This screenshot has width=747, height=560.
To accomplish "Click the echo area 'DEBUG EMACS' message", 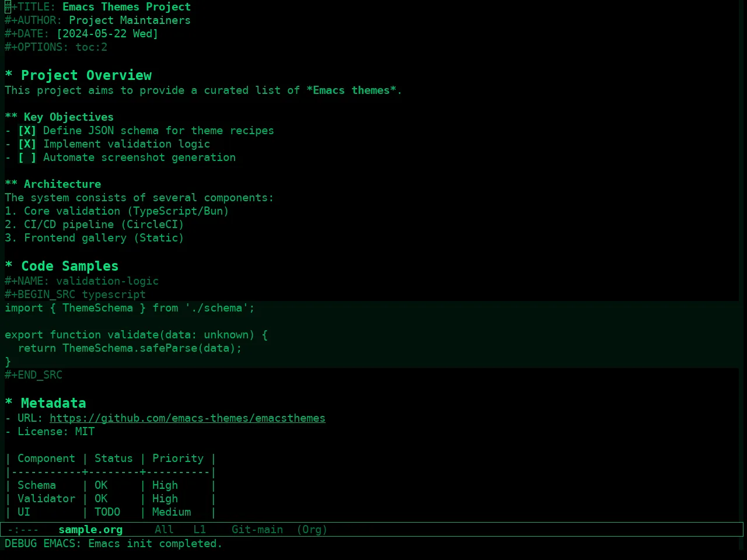I will point(114,544).
